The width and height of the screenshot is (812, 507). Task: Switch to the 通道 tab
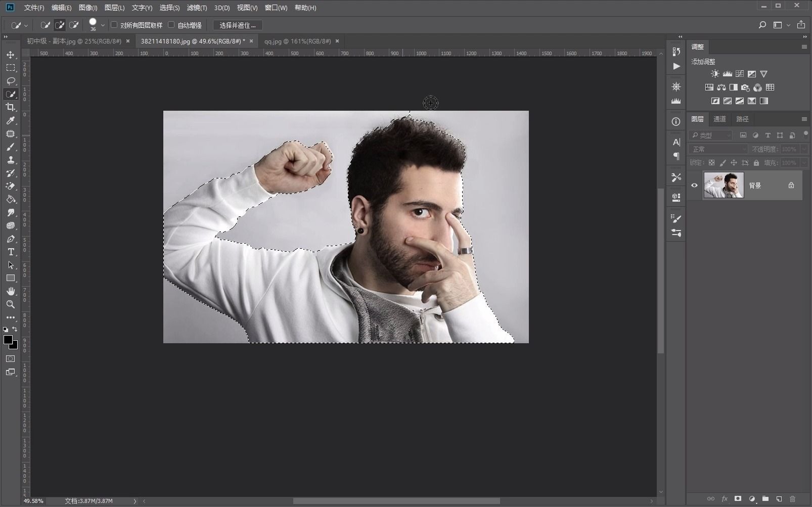point(719,119)
